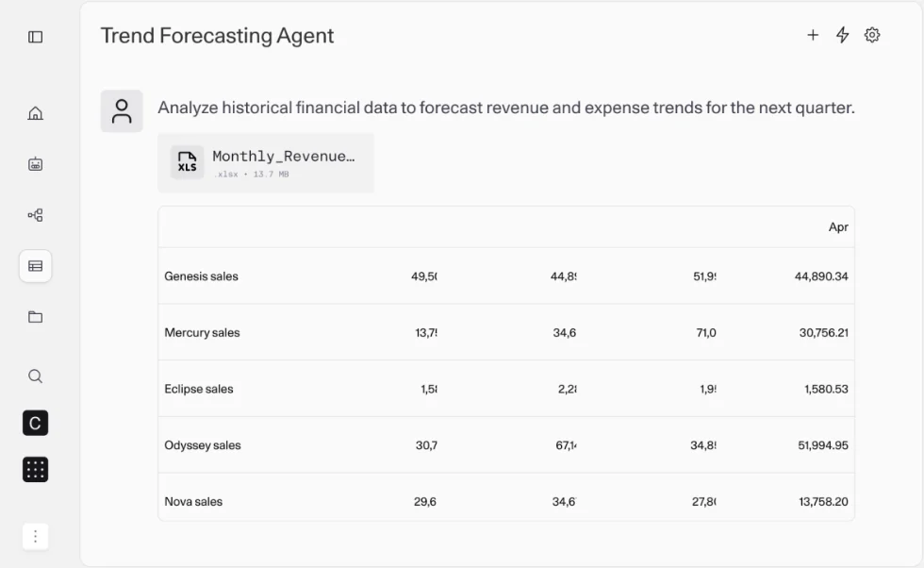The image size is (924, 568).
Task: Select the Mercury sales row label
Action: coord(202,333)
